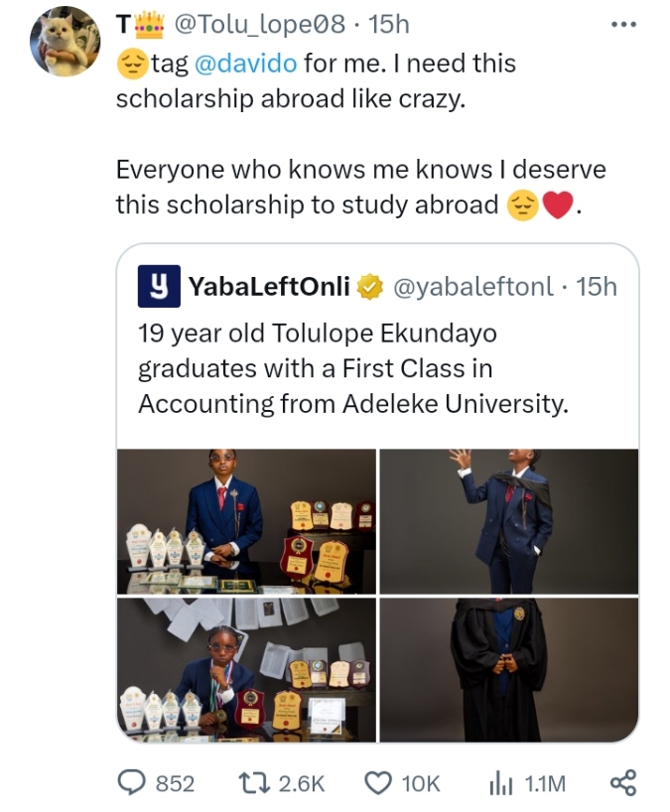The image size is (670, 812).
Task: Click the share icon
Action: coord(622,783)
